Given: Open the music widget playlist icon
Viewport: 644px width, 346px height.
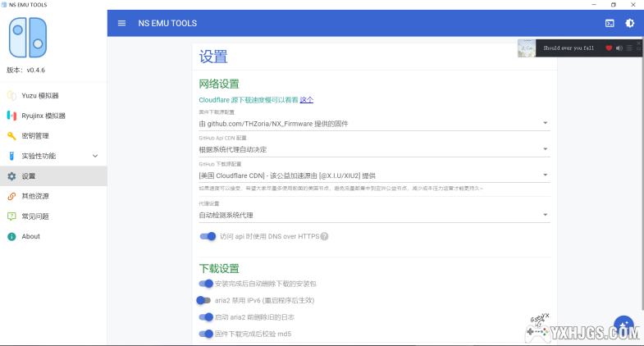Looking at the screenshot, I should 629,48.
